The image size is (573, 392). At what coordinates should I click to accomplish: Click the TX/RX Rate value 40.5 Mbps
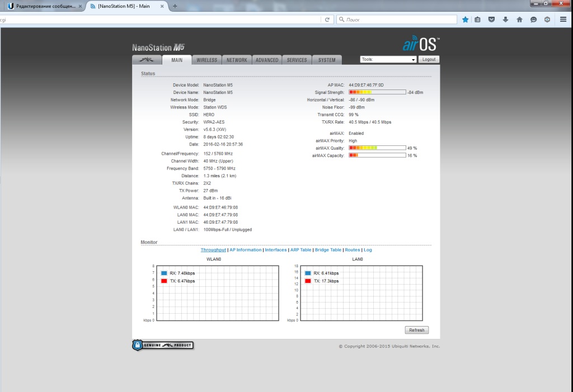[x=370, y=122]
